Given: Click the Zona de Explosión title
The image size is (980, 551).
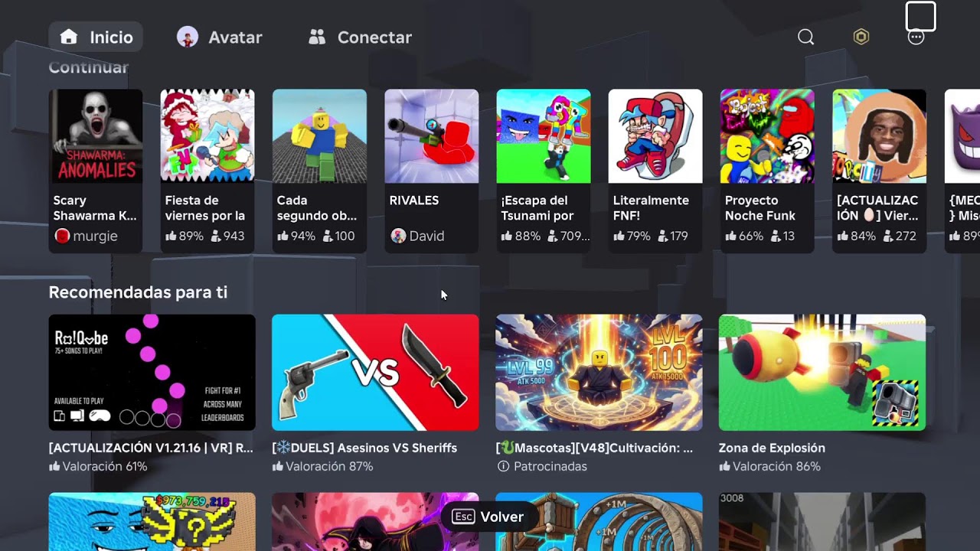Looking at the screenshot, I should [x=772, y=448].
